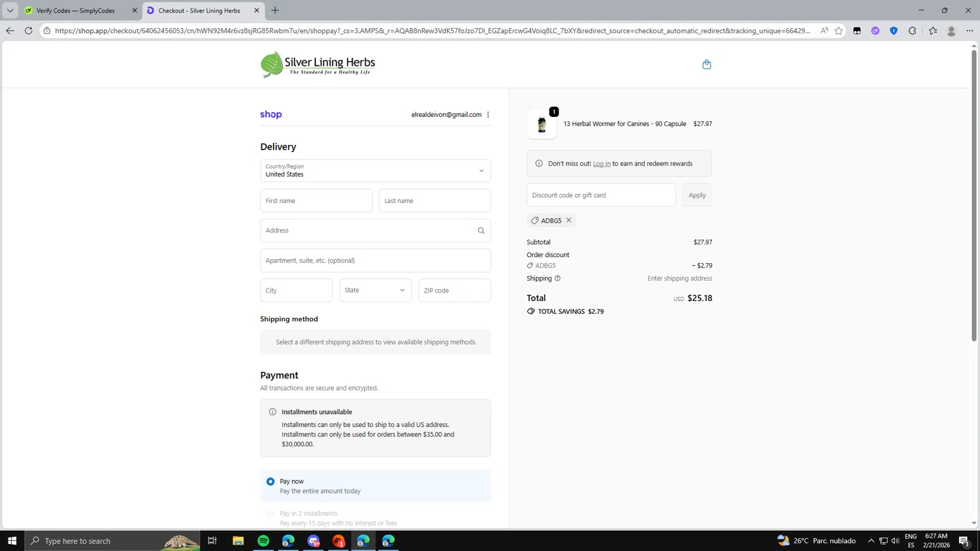Remove the ADBG5 discount code
This screenshot has width=980, height=551.
569,220
